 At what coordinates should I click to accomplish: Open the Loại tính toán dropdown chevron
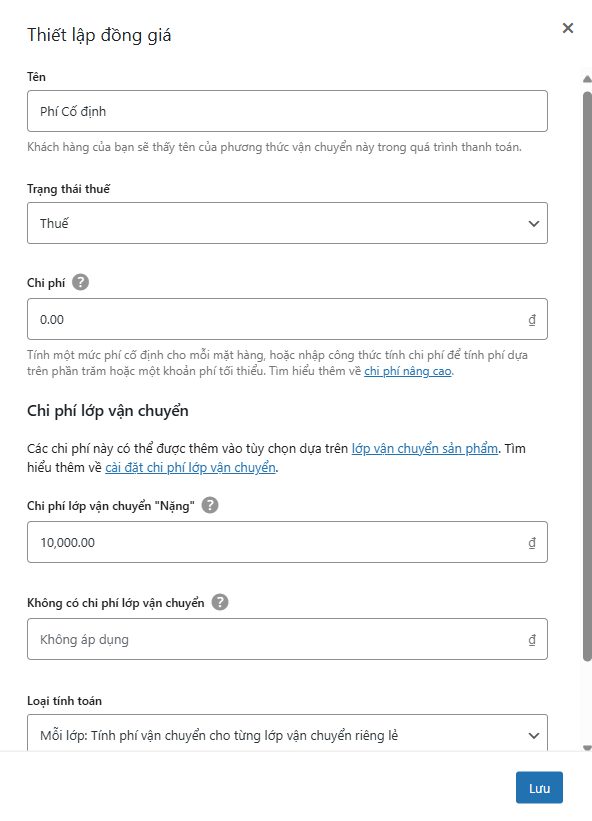pyautogui.click(x=533, y=735)
